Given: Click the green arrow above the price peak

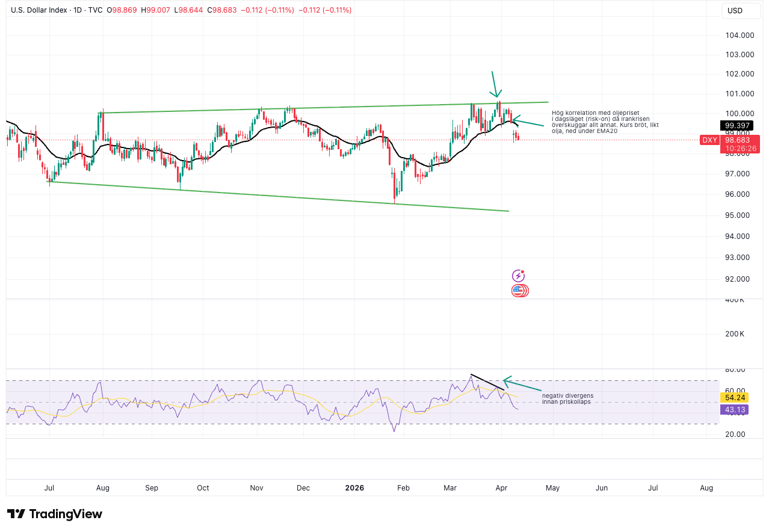Looking at the screenshot, I should click(494, 84).
